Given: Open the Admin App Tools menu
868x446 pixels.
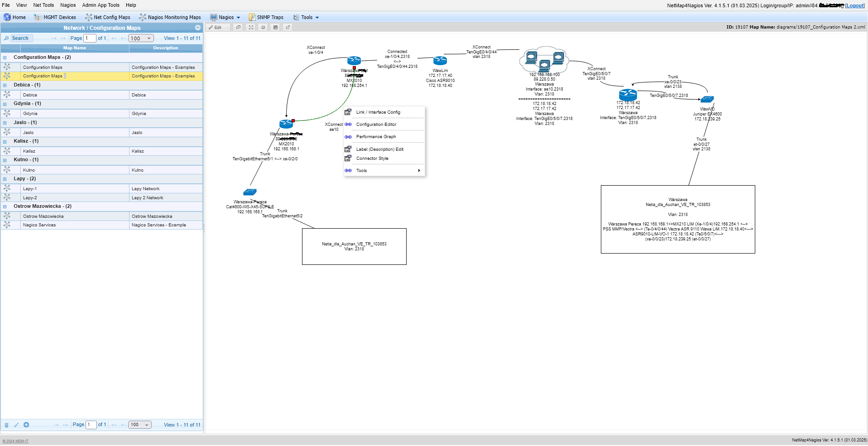Looking at the screenshot, I should pyautogui.click(x=101, y=5).
